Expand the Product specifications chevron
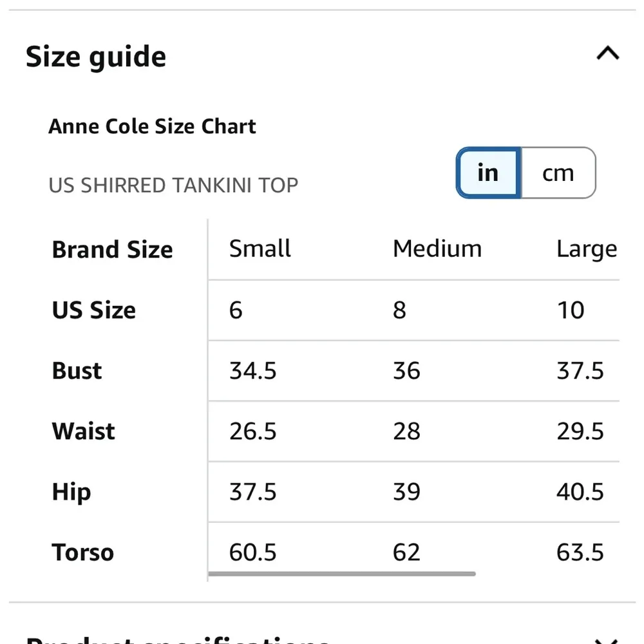 (607, 640)
